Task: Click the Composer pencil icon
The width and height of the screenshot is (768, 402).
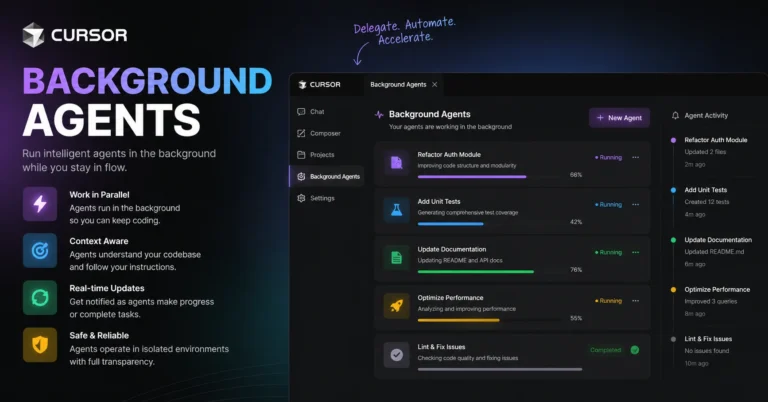Action: 301,133
